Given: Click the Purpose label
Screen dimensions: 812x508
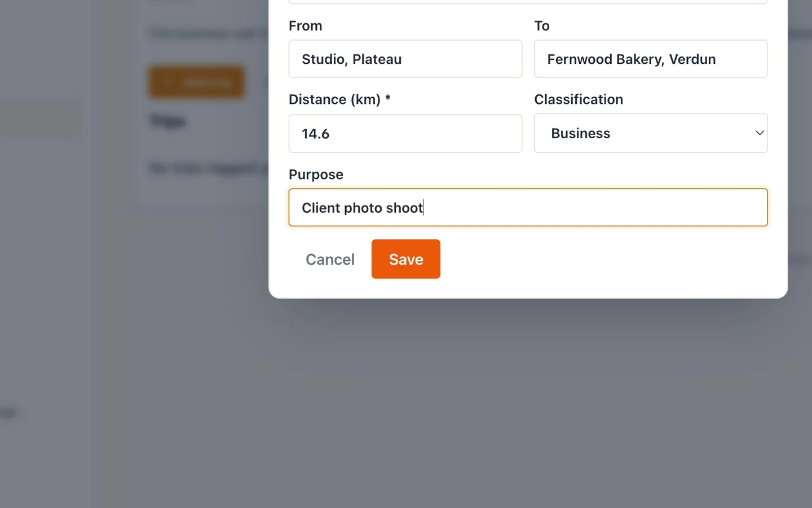Looking at the screenshot, I should coord(316,174).
